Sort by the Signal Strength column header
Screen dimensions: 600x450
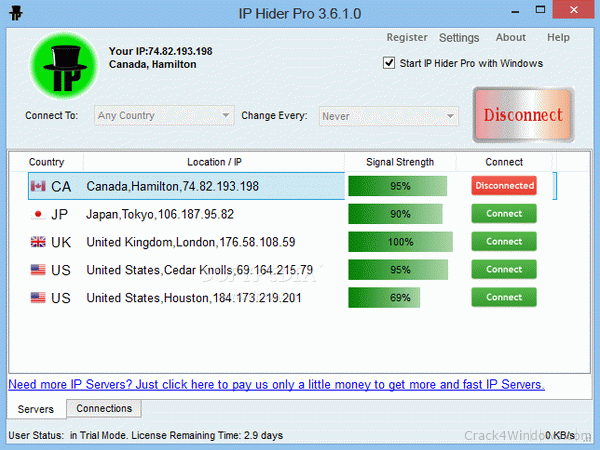pos(400,162)
